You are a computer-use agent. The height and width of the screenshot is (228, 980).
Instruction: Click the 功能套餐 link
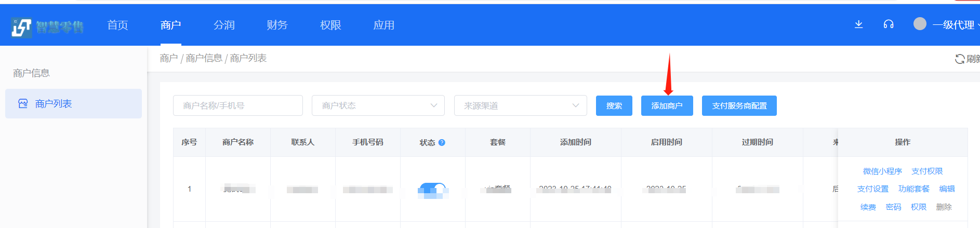click(914, 189)
